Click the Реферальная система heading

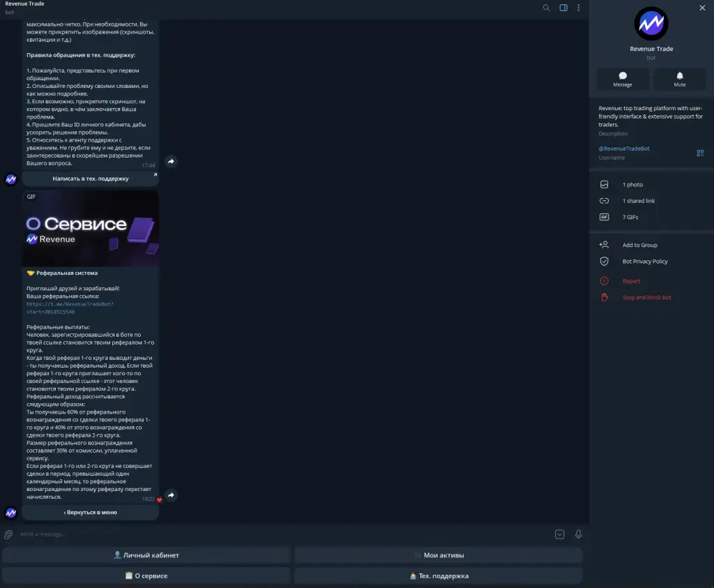(67, 273)
